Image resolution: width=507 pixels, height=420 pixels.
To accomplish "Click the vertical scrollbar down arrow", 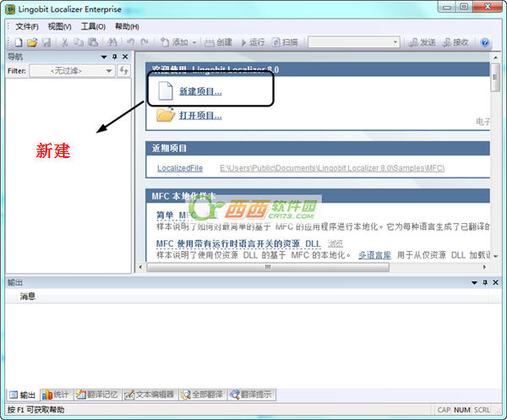I will pos(495,256).
